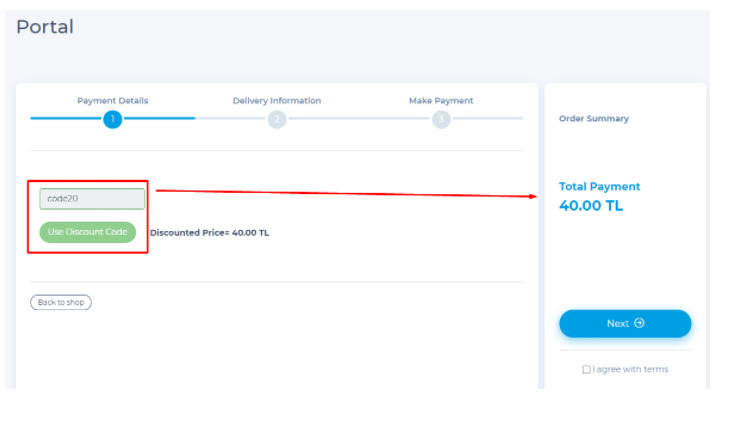Focus the discount code input containing code20
The width and height of the screenshot is (732, 431).
pos(92,199)
